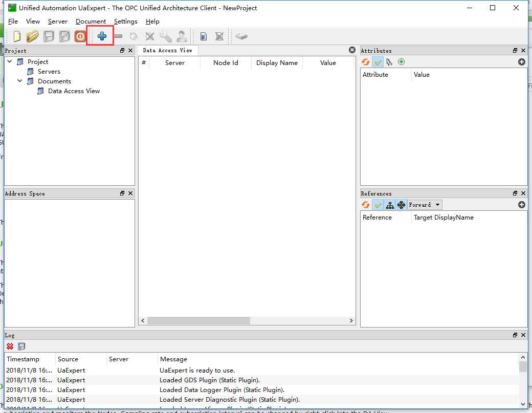Refresh attributes with the orange arrows icon

pyautogui.click(x=366, y=62)
